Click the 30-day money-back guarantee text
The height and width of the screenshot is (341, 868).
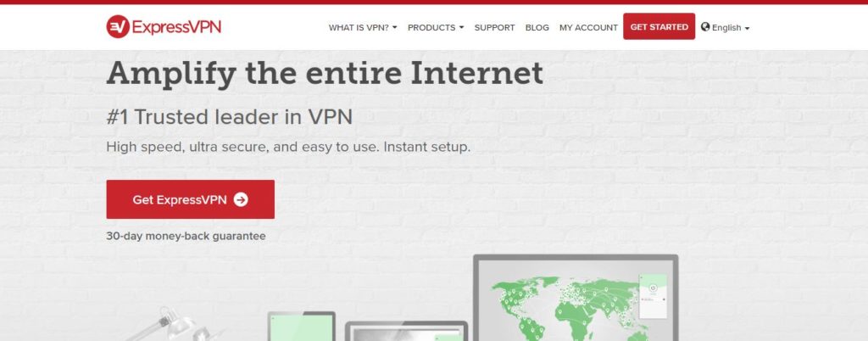(x=186, y=236)
